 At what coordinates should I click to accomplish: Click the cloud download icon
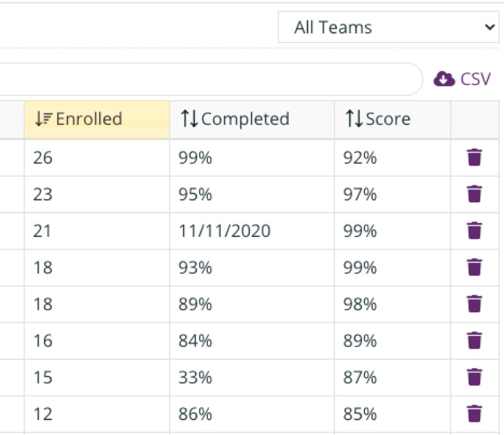[444, 79]
